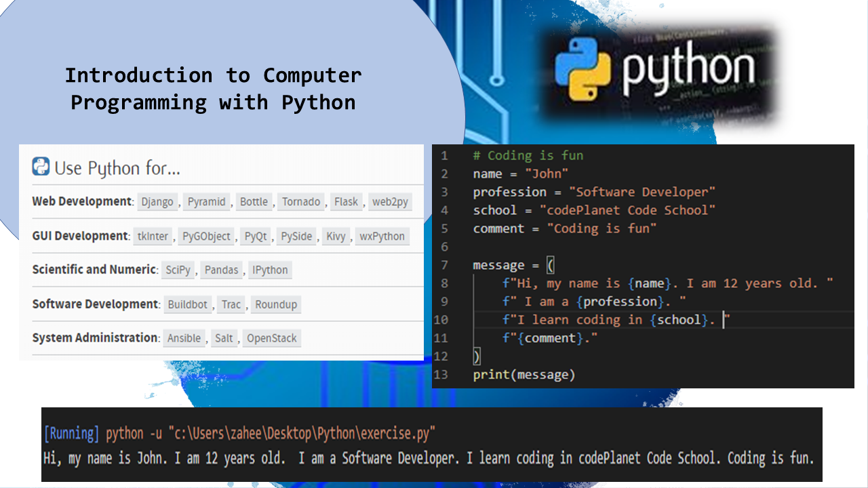Click the web2py tag

pyautogui.click(x=390, y=202)
